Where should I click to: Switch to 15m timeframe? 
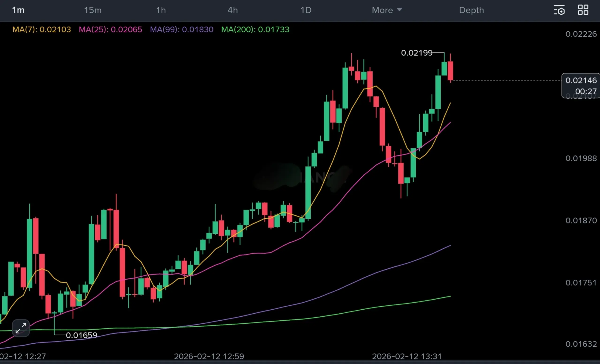click(93, 10)
